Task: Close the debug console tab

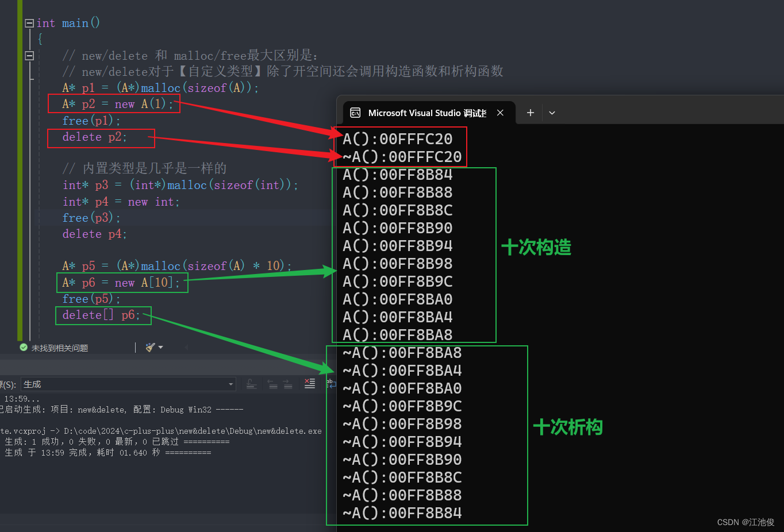Action: pyautogui.click(x=500, y=113)
